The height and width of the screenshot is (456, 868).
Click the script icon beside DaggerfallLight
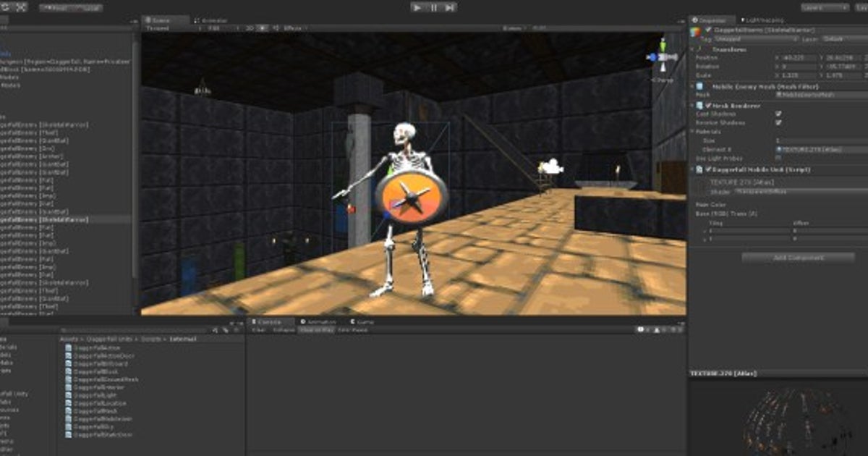coord(69,395)
